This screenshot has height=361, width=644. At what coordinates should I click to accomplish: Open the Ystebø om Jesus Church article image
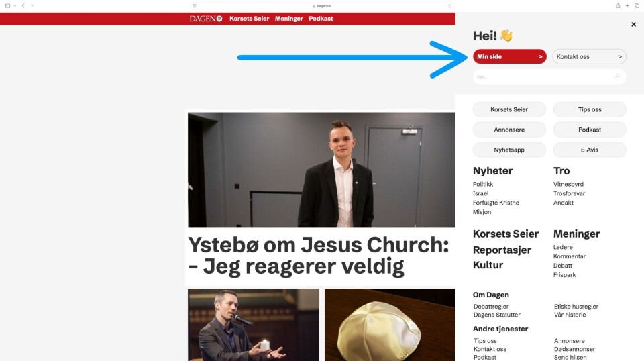coord(321,170)
